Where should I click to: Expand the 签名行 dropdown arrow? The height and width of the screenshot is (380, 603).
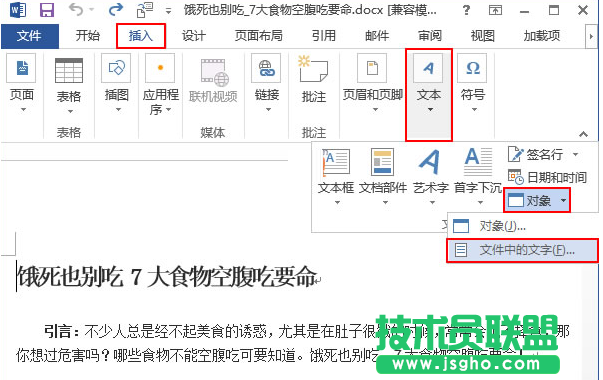(x=575, y=155)
